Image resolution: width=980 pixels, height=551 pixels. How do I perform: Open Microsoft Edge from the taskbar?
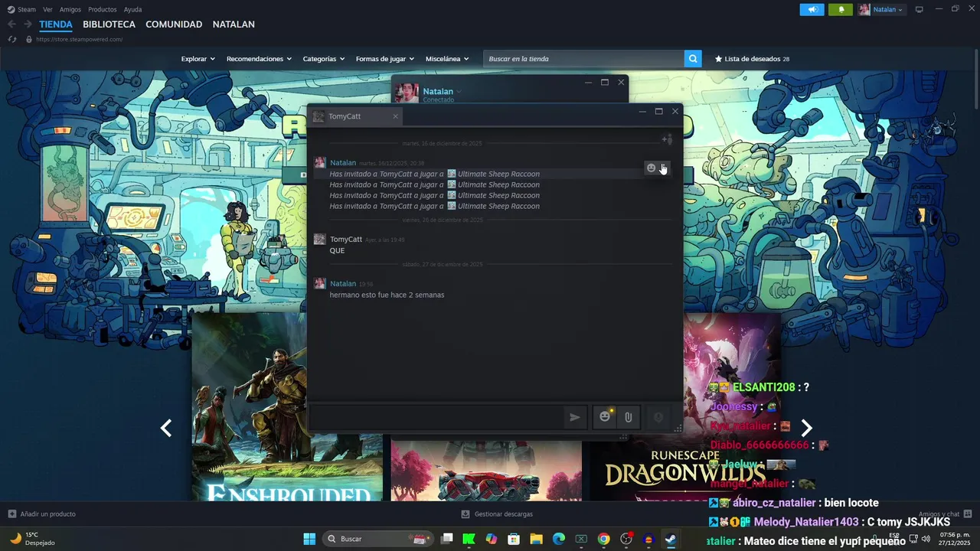[x=559, y=539]
